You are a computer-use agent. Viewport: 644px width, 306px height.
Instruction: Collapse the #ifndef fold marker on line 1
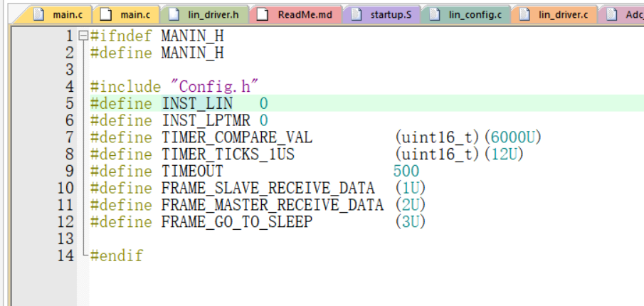coord(83,36)
